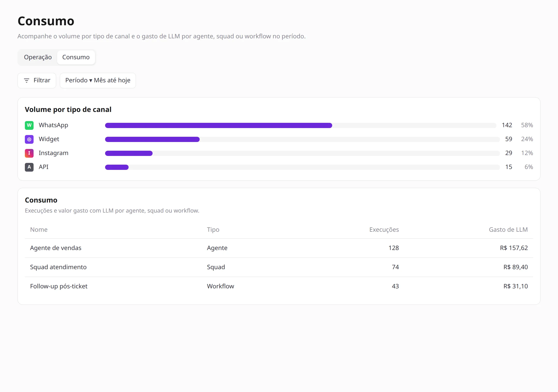Viewport: 558px width, 392px height.
Task: Click the Agente type cell
Action: [x=217, y=248]
